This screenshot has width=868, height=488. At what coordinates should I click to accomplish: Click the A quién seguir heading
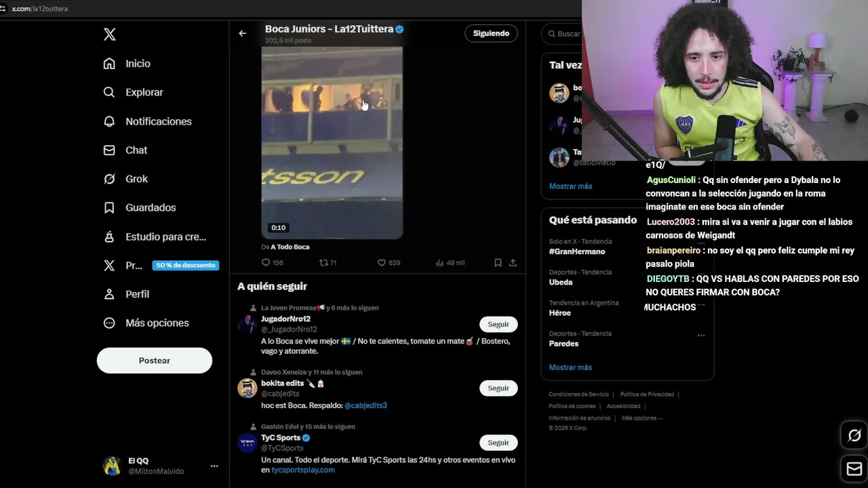[x=272, y=286]
